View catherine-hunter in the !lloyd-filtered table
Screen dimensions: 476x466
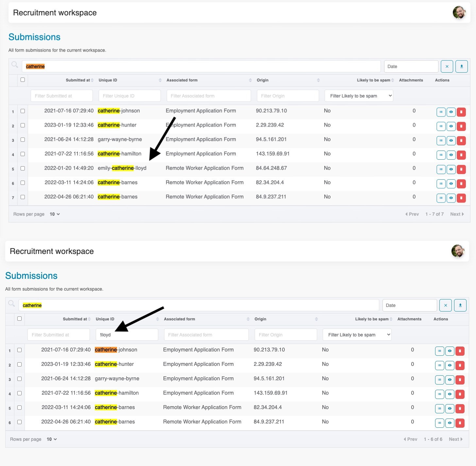click(450, 366)
